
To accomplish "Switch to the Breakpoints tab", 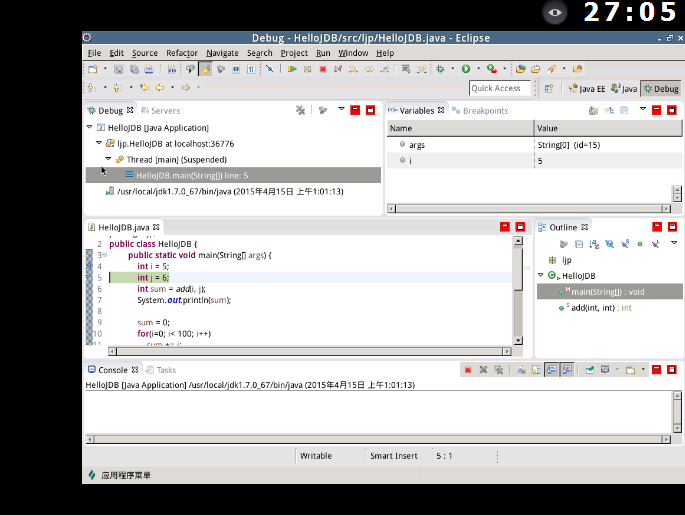I will pos(480,111).
